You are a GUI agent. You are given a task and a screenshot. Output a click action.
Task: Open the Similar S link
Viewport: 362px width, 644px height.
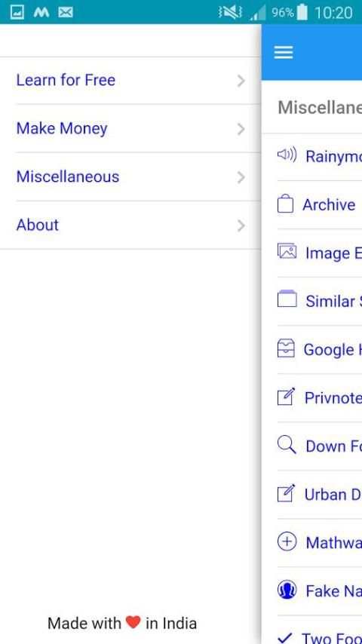pyautogui.click(x=333, y=301)
